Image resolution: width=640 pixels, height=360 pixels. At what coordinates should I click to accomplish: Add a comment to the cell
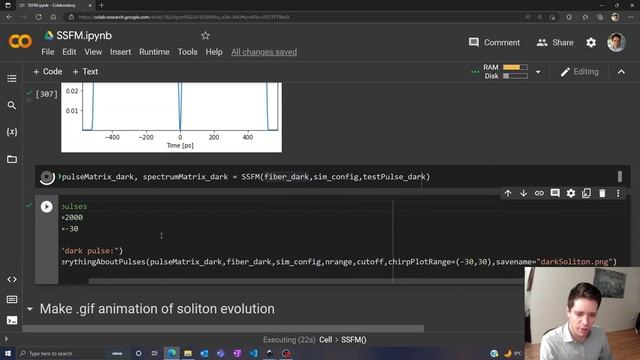(555, 193)
